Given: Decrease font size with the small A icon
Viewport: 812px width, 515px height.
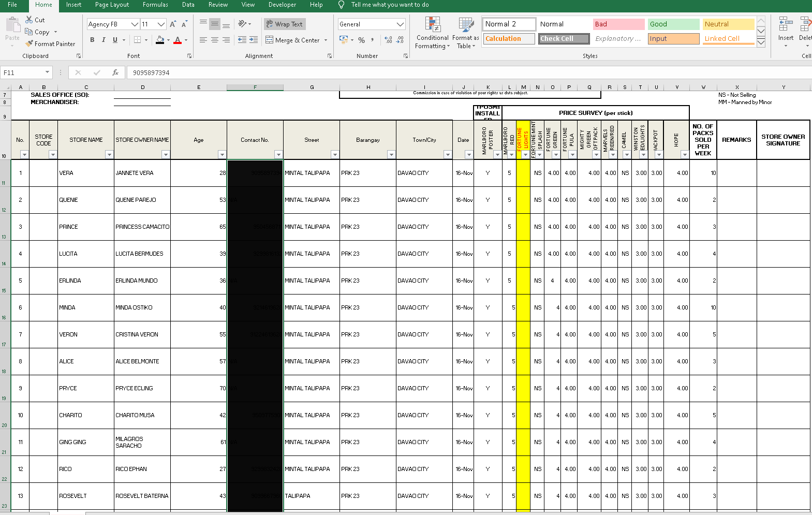Looking at the screenshot, I should tap(184, 24).
